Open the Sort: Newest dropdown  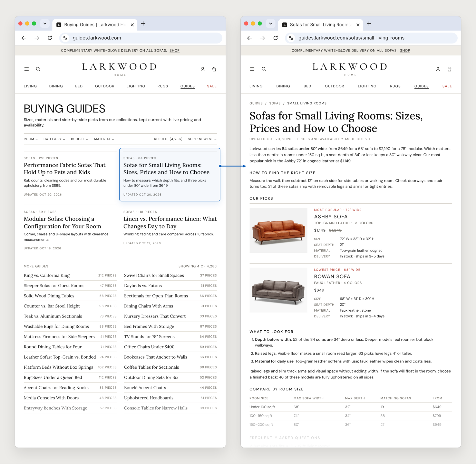click(202, 139)
